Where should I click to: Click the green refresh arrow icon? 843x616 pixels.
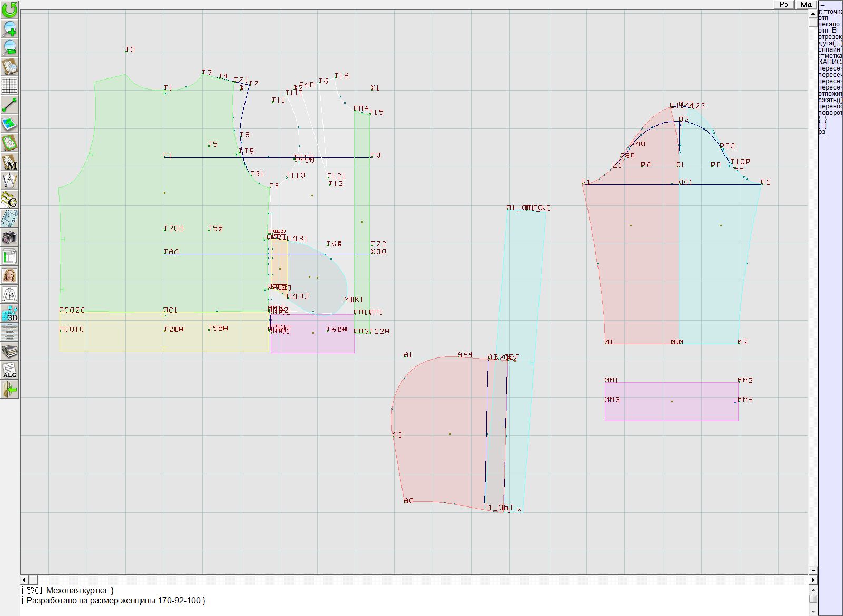(9, 9)
